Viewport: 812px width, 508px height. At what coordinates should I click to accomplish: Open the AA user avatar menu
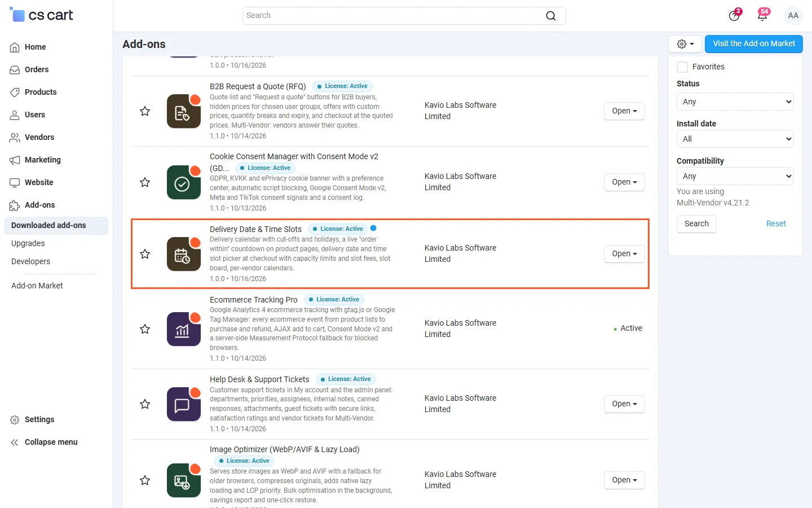[793, 15]
